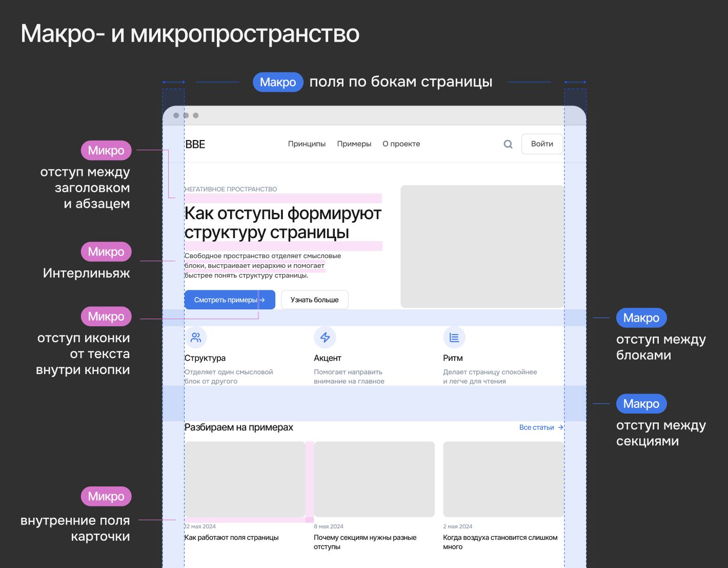Click the BBE logo
The width and height of the screenshot is (728, 568).
[x=195, y=144]
